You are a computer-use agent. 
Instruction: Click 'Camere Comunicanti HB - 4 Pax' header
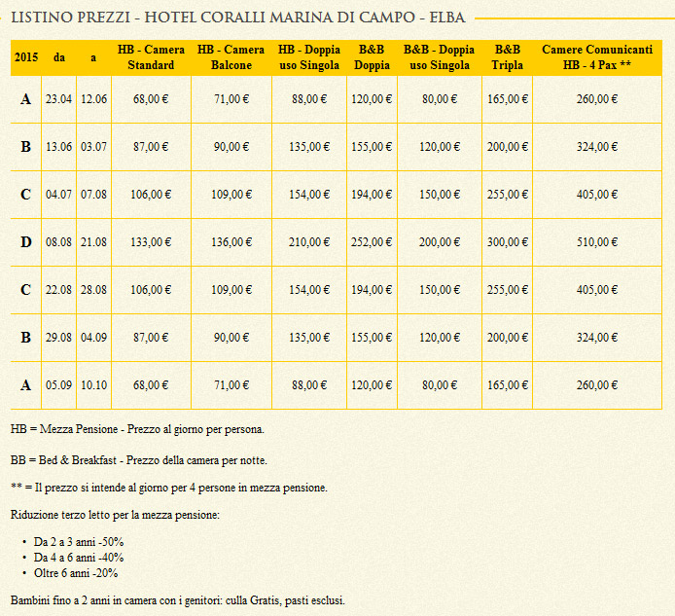(597, 57)
